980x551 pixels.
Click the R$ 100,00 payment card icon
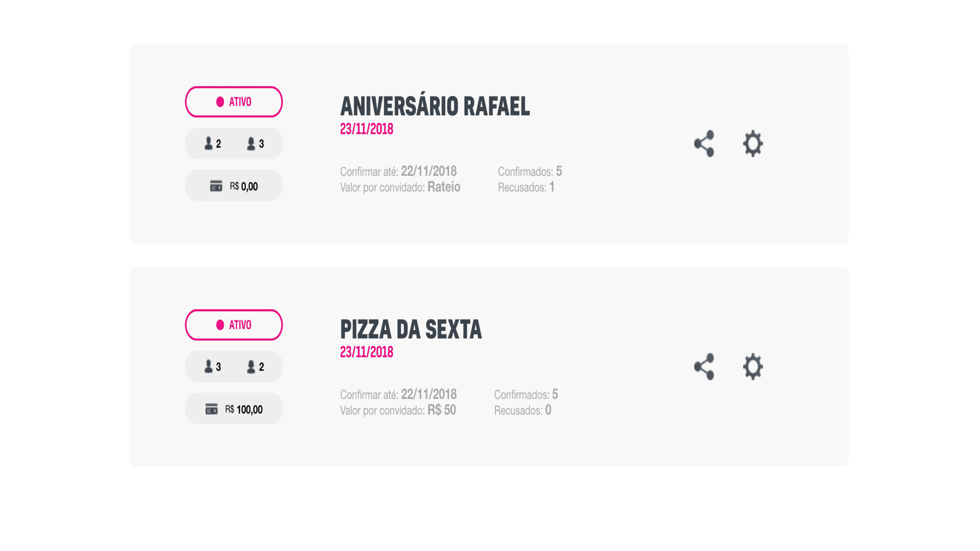[212, 409]
